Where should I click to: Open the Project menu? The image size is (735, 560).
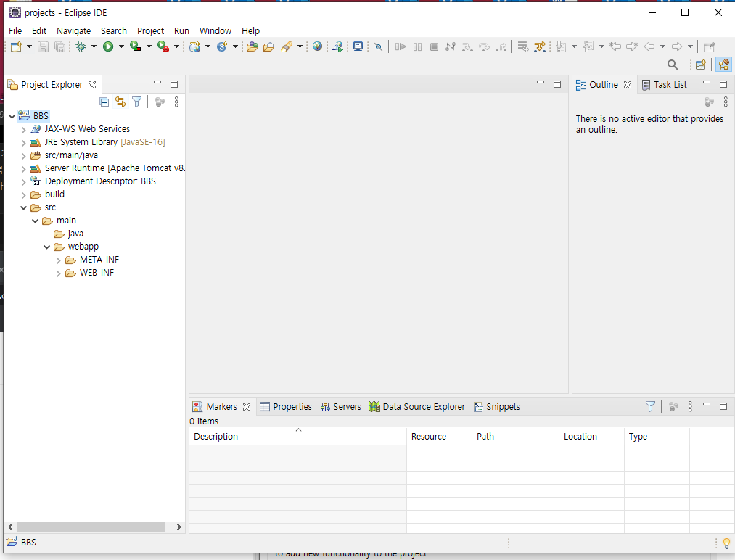click(x=150, y=31)
